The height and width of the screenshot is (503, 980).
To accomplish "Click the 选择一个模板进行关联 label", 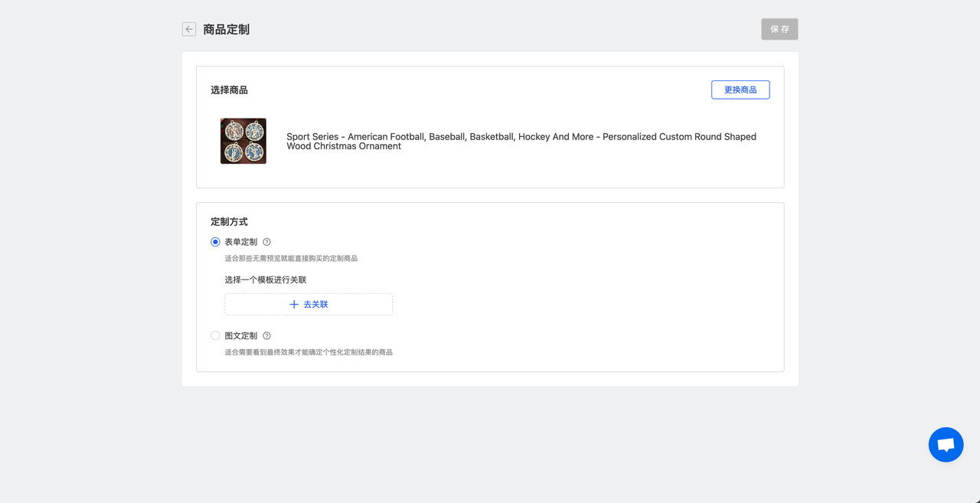I will point(266,279).
